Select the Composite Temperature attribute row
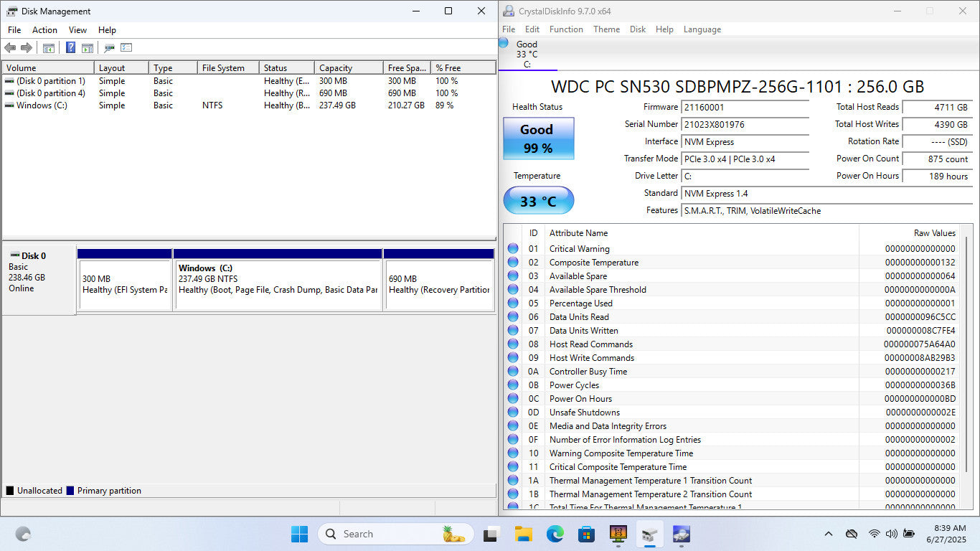This screenshot has height=551, width=980. click(x=732, y=263)
